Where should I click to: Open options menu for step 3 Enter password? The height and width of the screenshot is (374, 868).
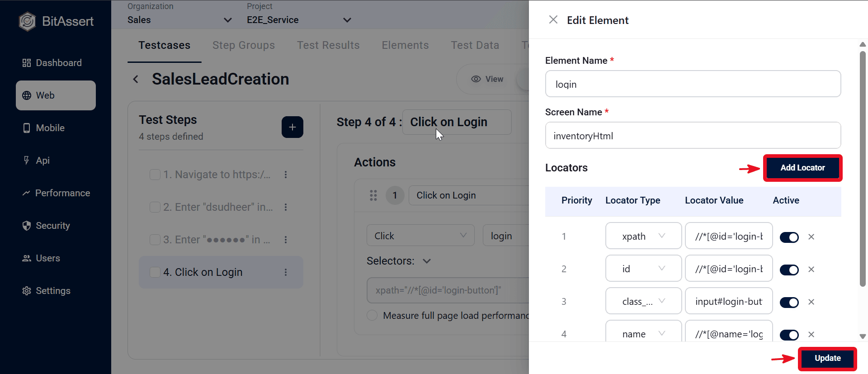[286, 240]
